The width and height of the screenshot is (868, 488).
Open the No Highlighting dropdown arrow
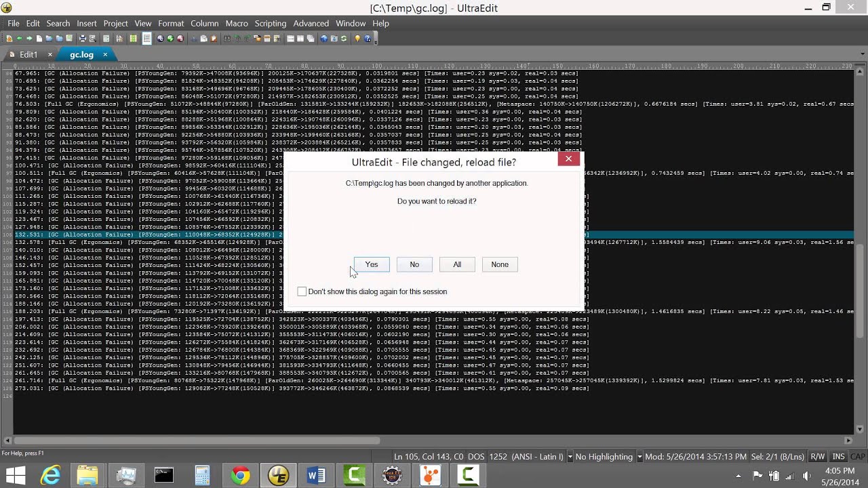(x=639, y=457)
